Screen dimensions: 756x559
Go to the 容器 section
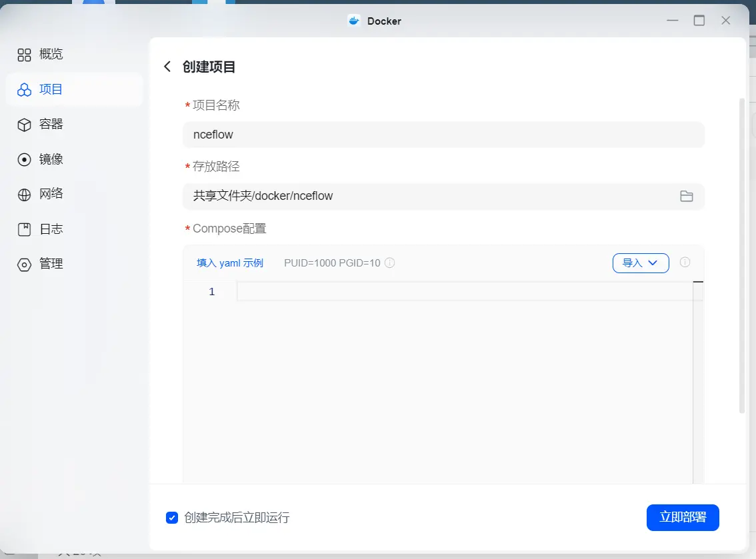[74, 125]
